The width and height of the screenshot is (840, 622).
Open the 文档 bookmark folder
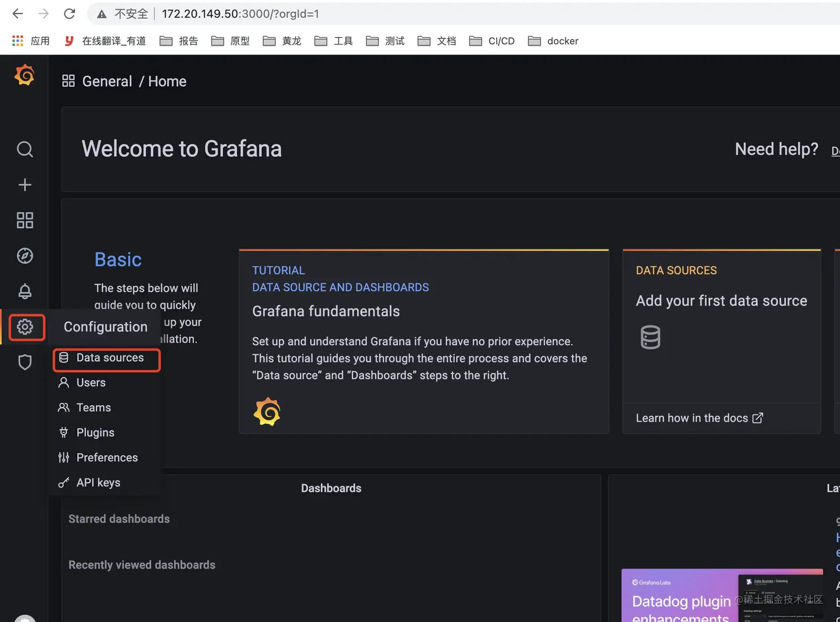tap(437, 41)
